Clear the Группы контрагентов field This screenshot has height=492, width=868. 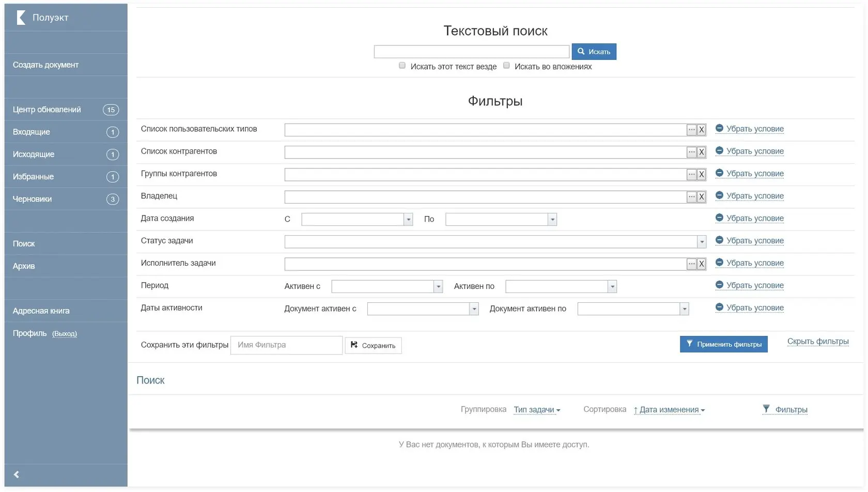coord(702,175)
